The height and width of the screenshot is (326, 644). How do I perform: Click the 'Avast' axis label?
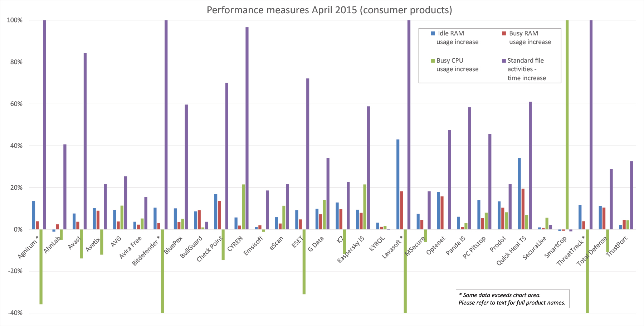pyautogui.click(x=74, y=243)
